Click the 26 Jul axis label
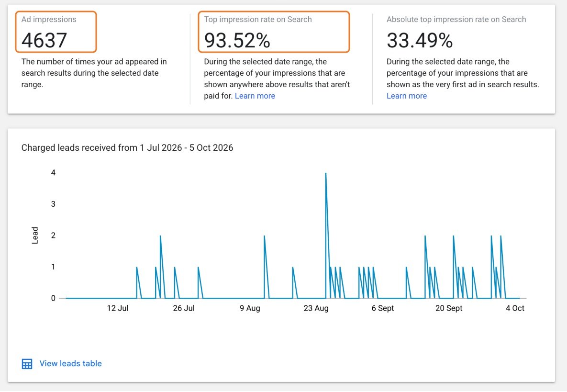The image size is (567, 392). pos(184,308)
